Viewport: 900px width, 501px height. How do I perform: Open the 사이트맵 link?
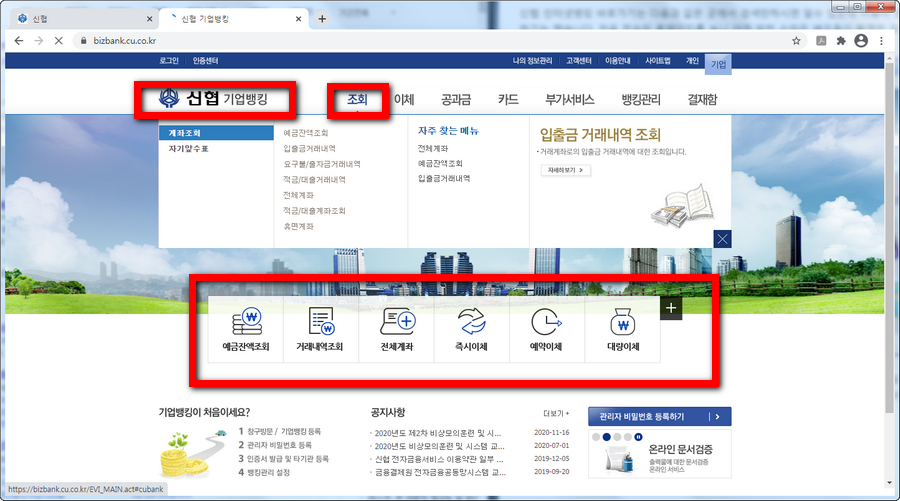tap(657, 60)
